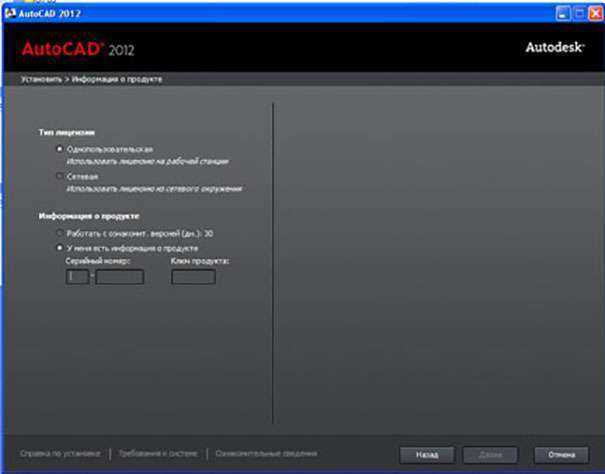Choose the 30-day trial version option
The height and width of the screenshot is (474, 605).
click(x=59, y=234)
